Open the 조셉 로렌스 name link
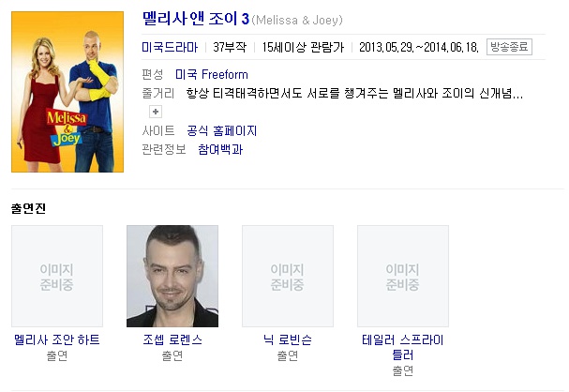This screenshot has height=392, width=569. (172, 339)
